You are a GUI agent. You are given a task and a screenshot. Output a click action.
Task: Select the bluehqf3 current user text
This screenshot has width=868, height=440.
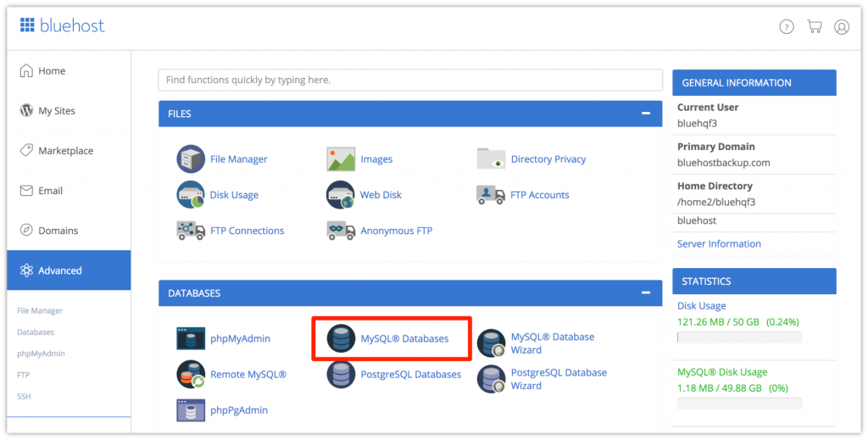click(697, 124)
